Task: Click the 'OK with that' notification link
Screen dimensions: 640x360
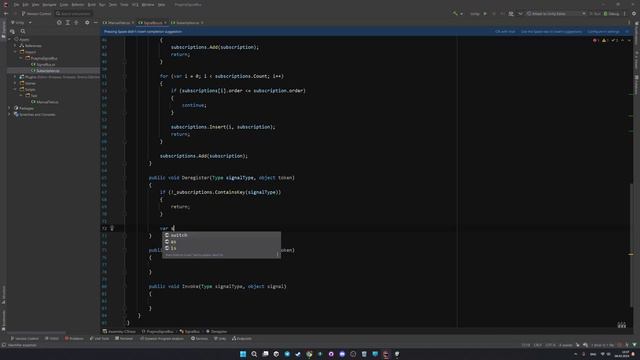Action: pyautogui.click(x=505, y=31)
